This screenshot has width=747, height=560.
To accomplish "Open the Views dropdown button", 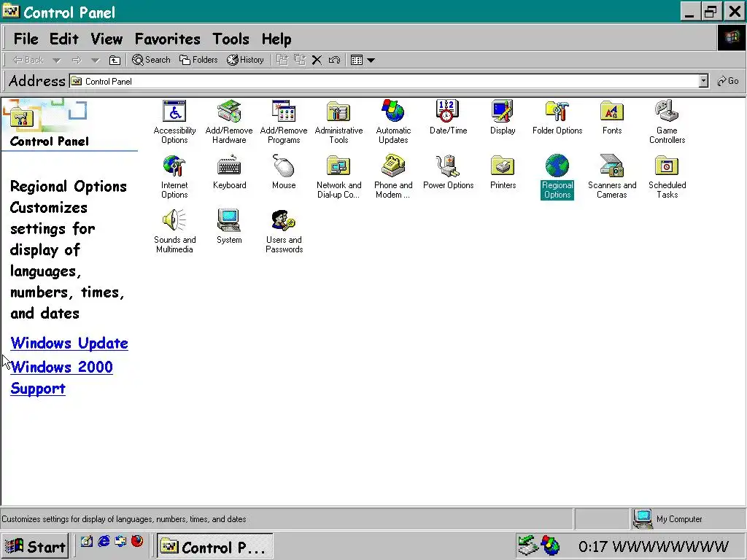I will click(363, 60).
